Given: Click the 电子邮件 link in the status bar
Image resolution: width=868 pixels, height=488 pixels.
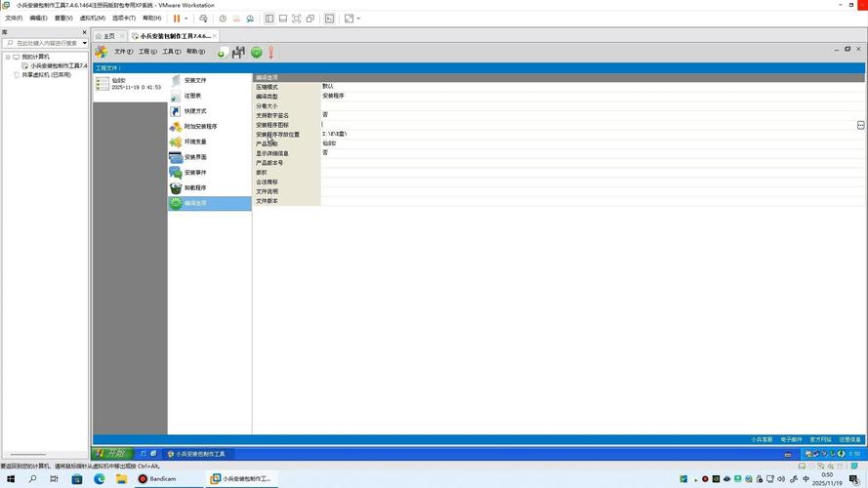Looking at the screenshot, I should tap(791, 439).
